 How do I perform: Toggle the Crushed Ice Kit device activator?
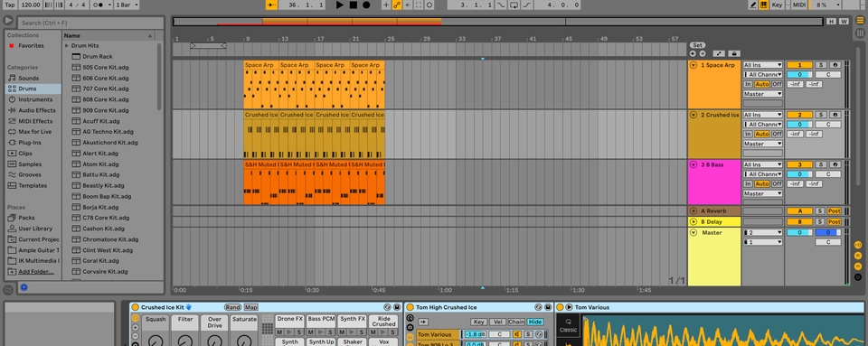point(135,307)
